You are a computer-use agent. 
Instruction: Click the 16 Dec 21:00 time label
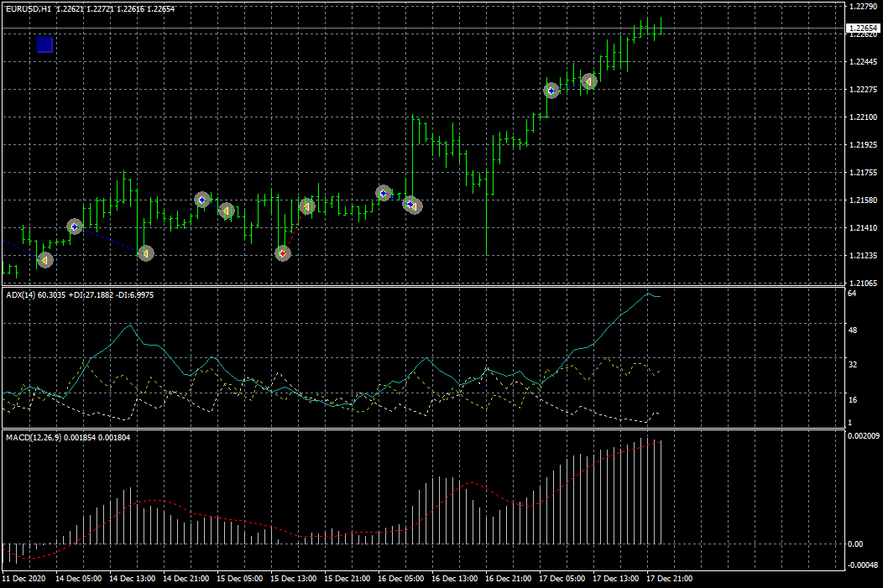coord(509,579)
